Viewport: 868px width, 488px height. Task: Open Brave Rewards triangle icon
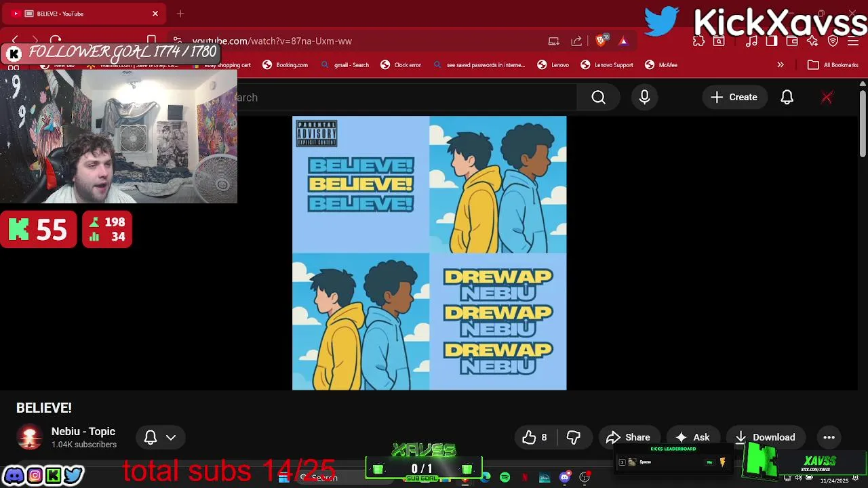tap(623, 41)
